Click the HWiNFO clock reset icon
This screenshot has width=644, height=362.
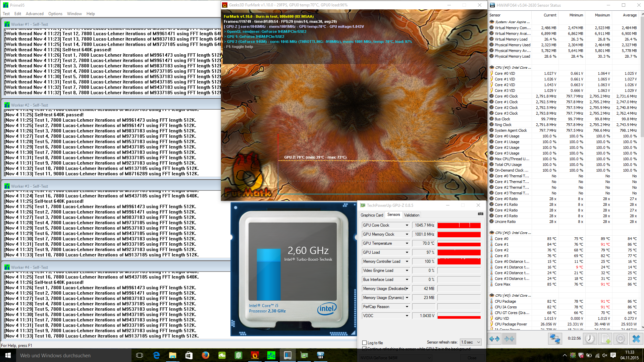click(590, 339)
